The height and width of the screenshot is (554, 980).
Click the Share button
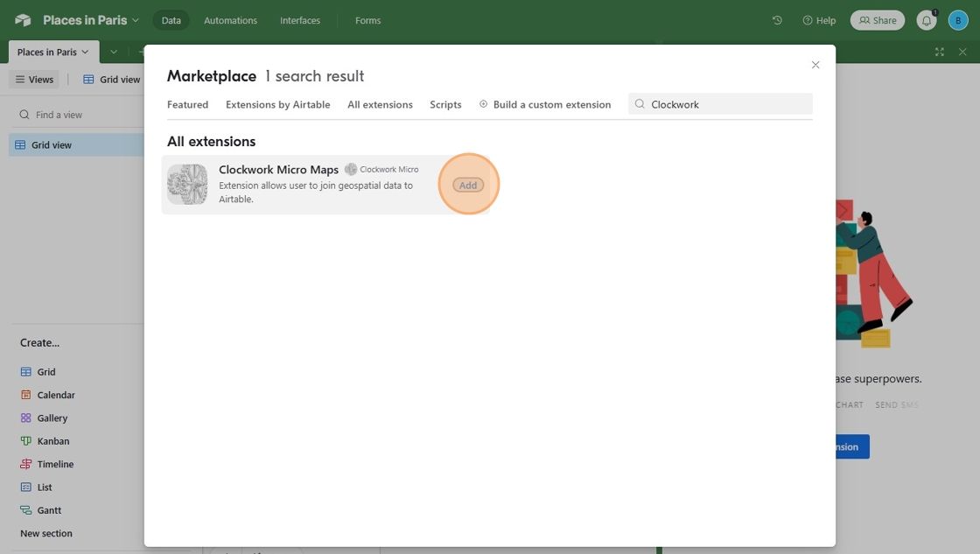click(877, 20)
